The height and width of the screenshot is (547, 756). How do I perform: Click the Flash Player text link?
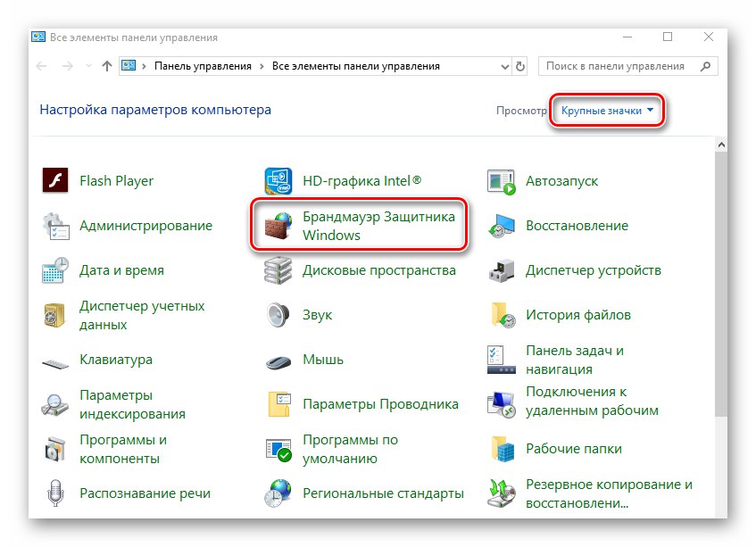pos(117,181)
